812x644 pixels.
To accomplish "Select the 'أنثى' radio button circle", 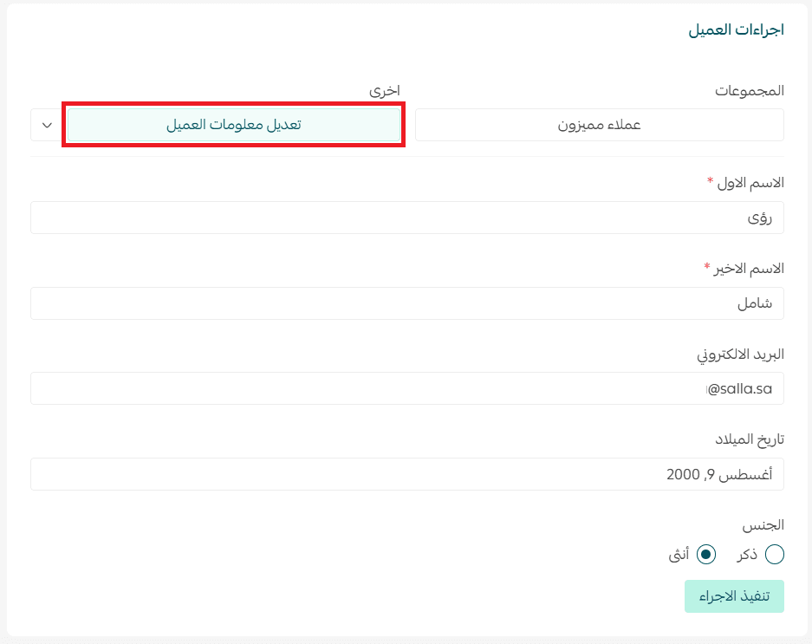I will click(x=706, y=554).
